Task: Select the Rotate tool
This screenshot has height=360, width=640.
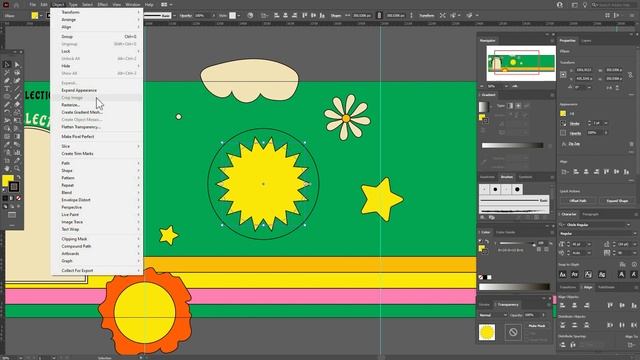Action: click(7, 112)
